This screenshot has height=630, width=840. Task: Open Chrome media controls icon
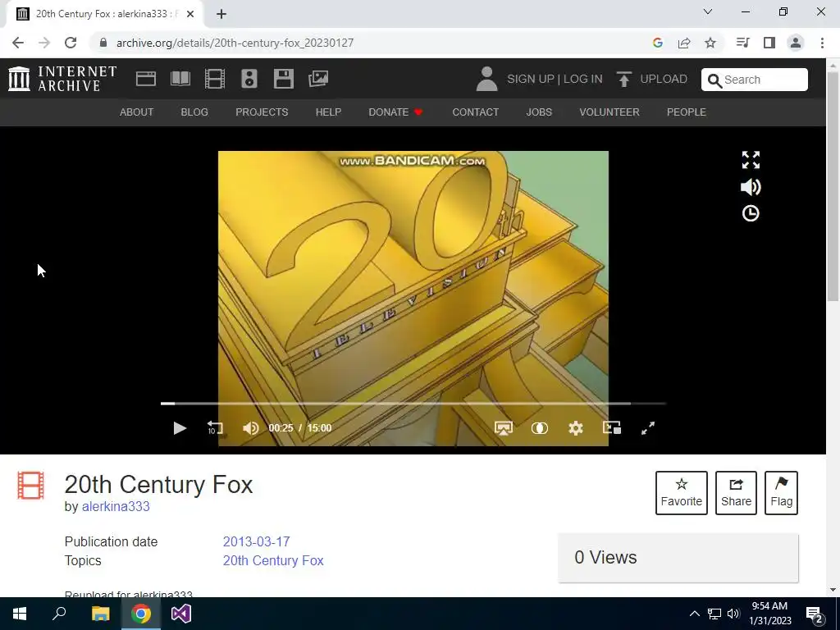coord(742,43)
